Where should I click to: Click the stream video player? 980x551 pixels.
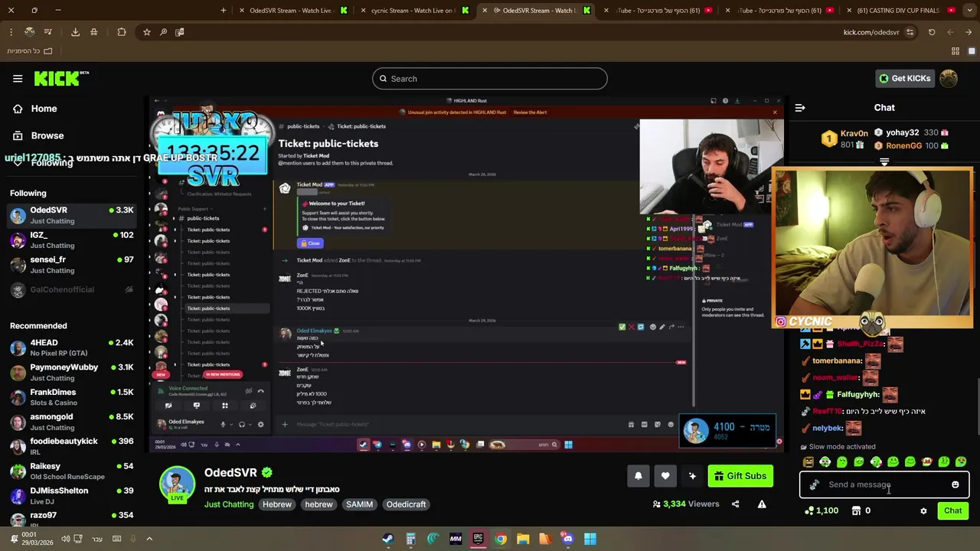(x=467, y=274)
